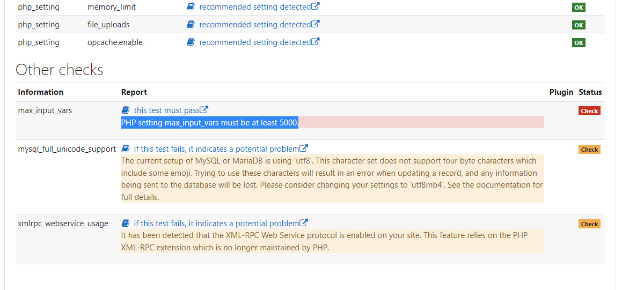This screenshot has height=290, width=644.
Task: Click external-link icon after 'this test must pass'
Action: (x=204, y=109)
